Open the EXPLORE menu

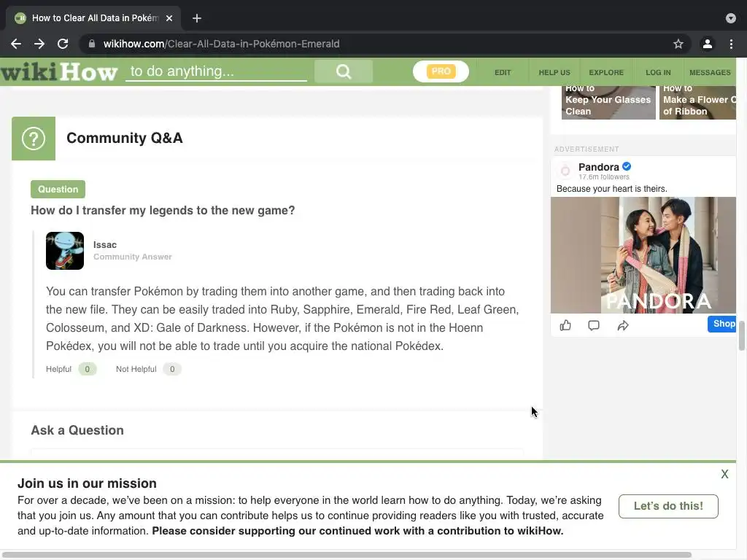[606, 72]
